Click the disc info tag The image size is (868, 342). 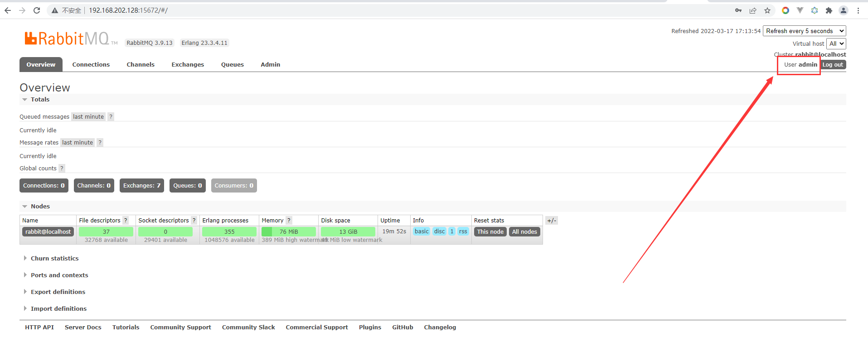(440, 231)
